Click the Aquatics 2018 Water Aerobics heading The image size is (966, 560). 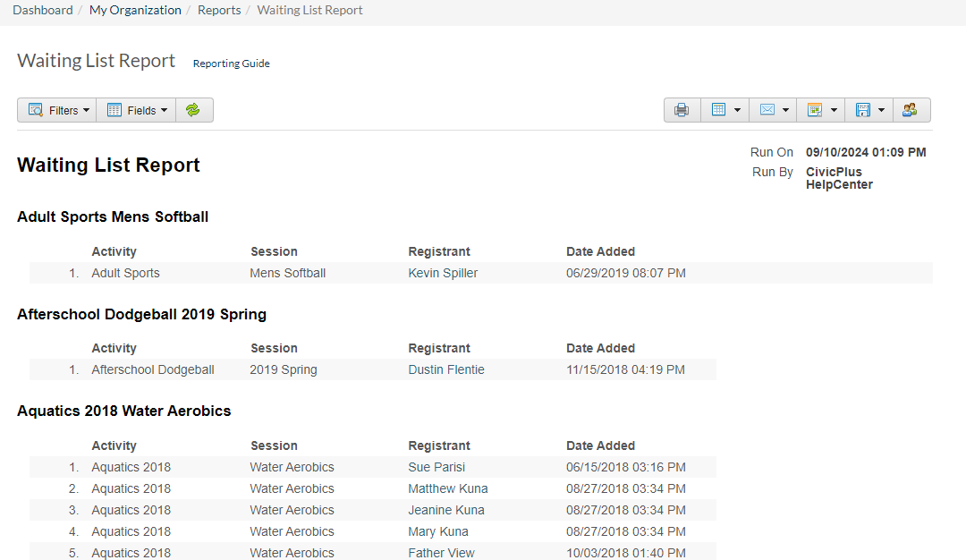click(x=123, y=411)
